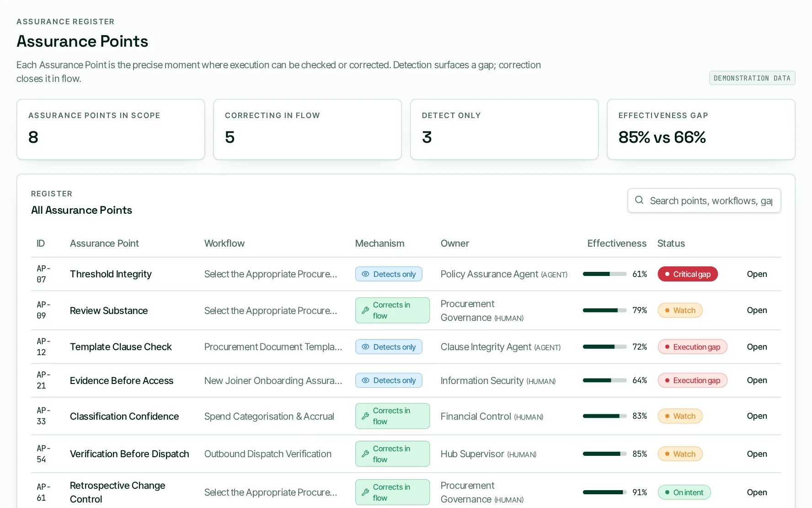Click eye icon in Template Clause Check row
The width and height of the screenshot is (812, 508).
pos(365,347)
